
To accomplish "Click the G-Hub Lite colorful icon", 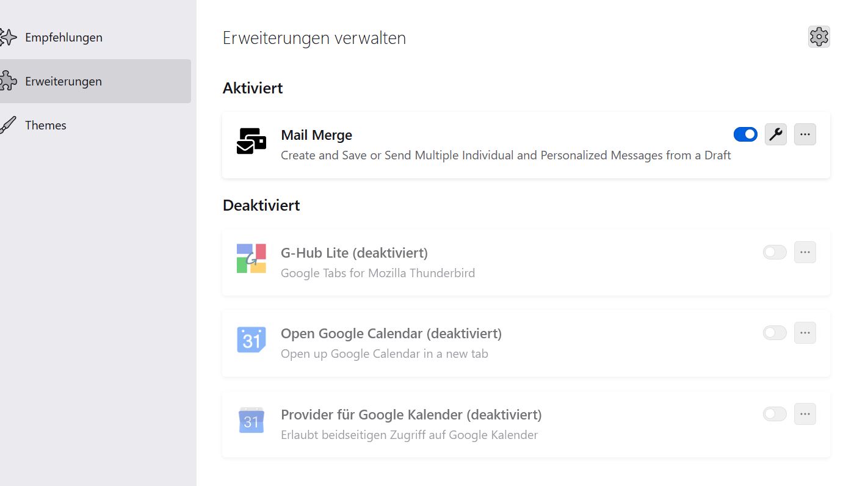I will coord(251,258).
